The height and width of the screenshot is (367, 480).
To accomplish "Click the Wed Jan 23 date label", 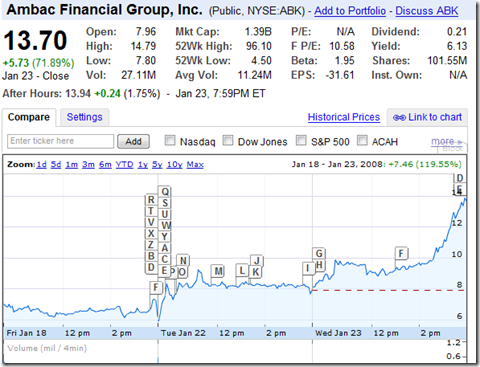I will [338, 333].
